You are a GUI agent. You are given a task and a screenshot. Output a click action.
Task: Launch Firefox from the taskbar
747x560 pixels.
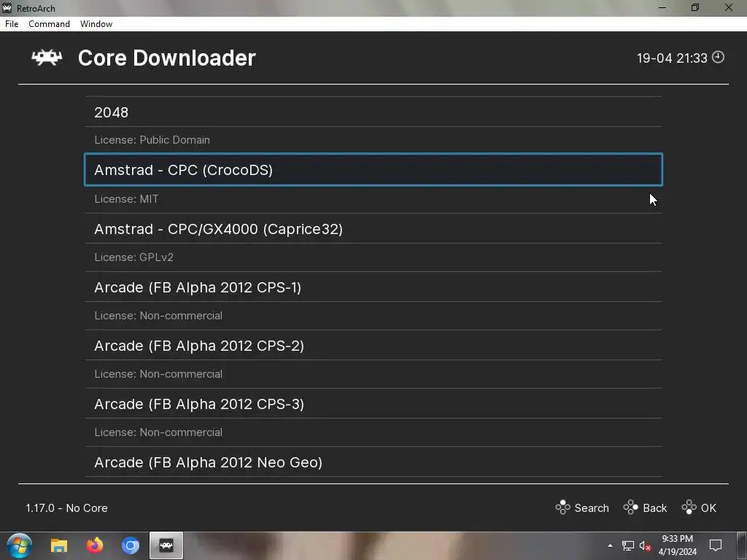click(94, 545)
